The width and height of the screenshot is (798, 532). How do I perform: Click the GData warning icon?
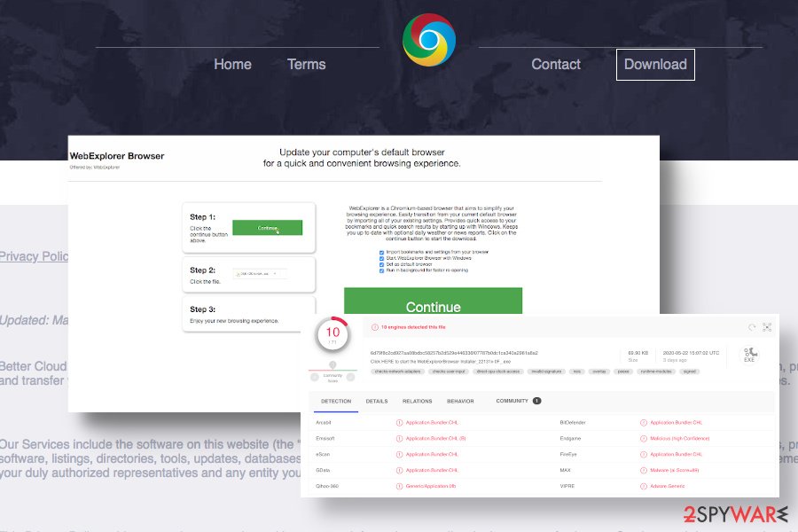tap(400, 471)
